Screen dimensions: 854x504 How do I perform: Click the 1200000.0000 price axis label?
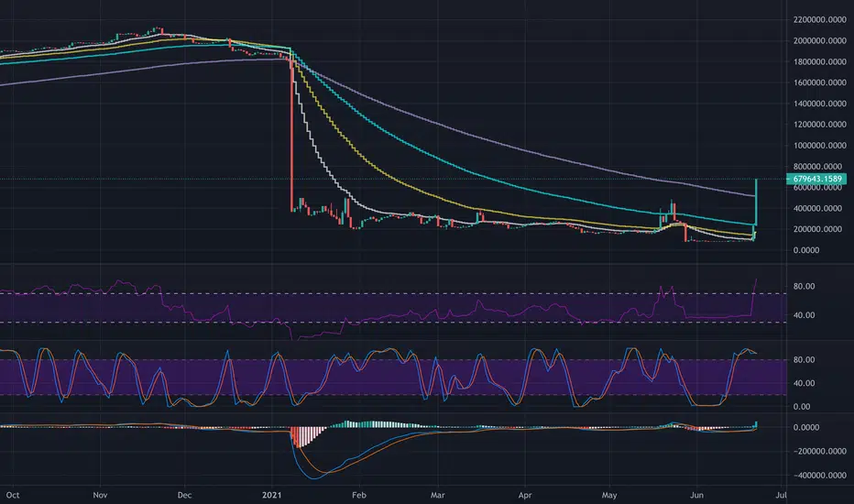820,125
